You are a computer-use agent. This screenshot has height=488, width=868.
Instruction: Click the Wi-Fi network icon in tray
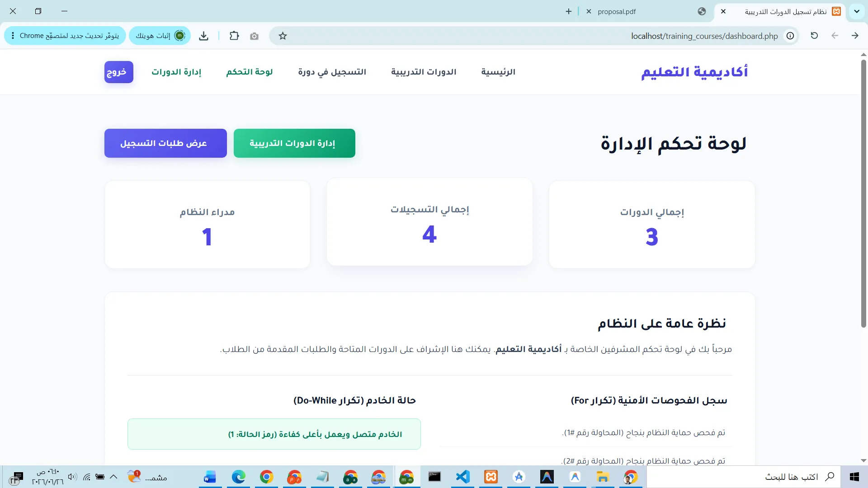(x=87, y=477)
